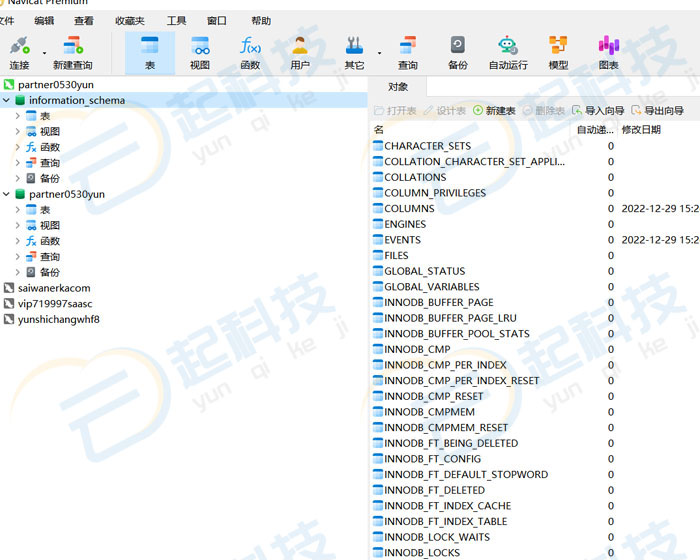Open the 编辑 (Edit) menu
This screenshot has height=560, width=700.
[x=44, y=21]
